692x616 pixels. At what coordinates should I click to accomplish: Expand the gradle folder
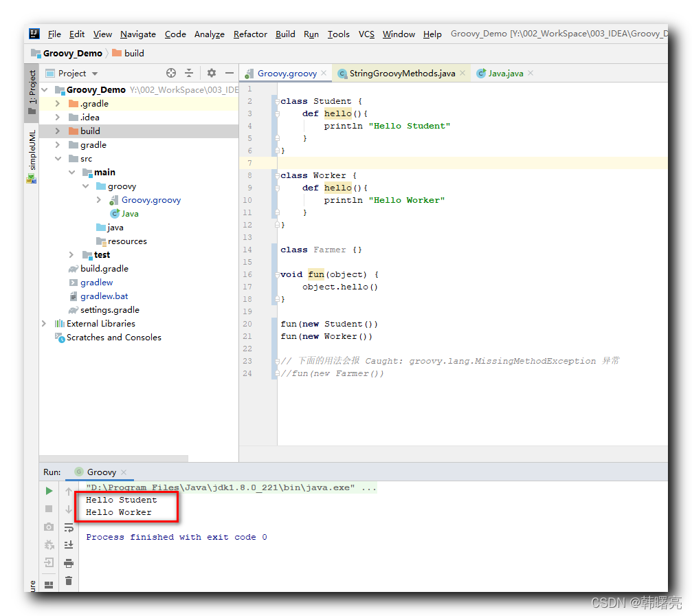click(57, 145)
